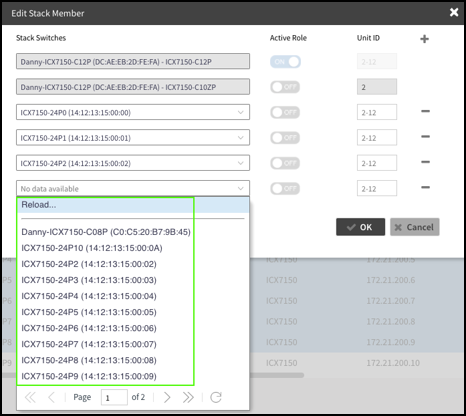Screen dimensions: 466x416
Task: Go to first page of dropdown list
Action: pos(30,397)
